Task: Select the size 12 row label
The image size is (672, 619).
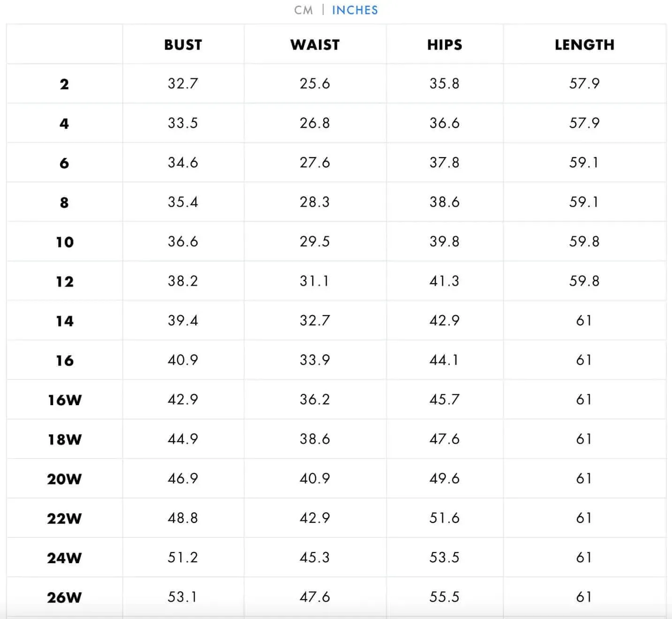Action: (x=65, y=281)
